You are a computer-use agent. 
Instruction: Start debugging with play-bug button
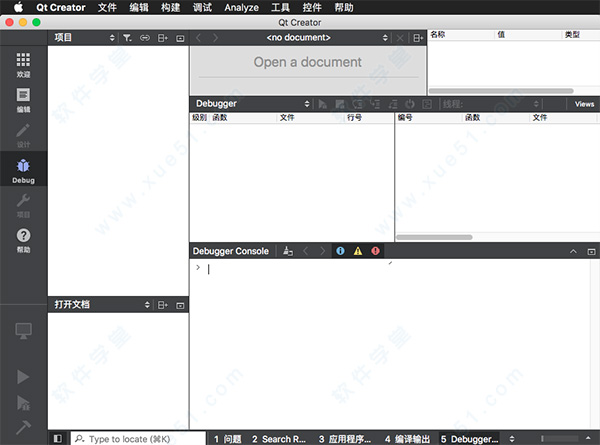click(23, 403)
